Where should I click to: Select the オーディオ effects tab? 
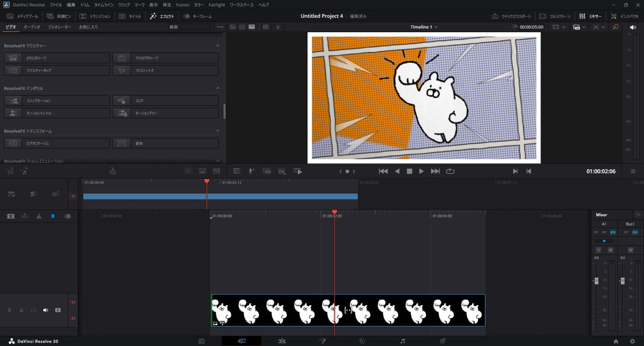coord(32,26)
